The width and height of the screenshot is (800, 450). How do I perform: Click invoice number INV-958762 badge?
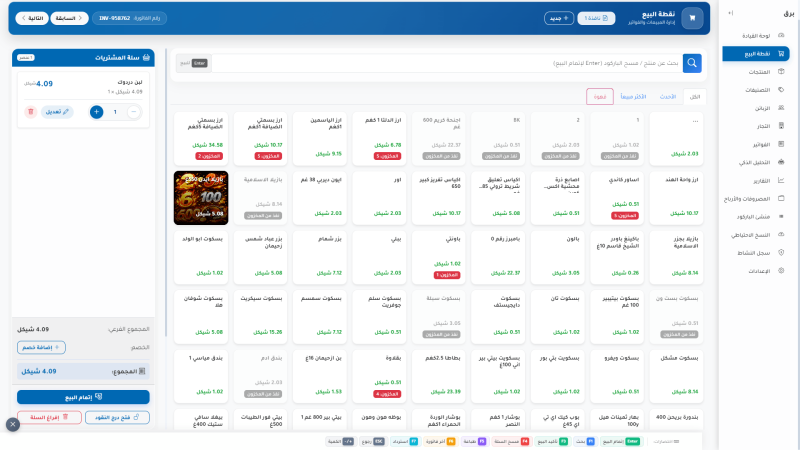tap(130, 18)
